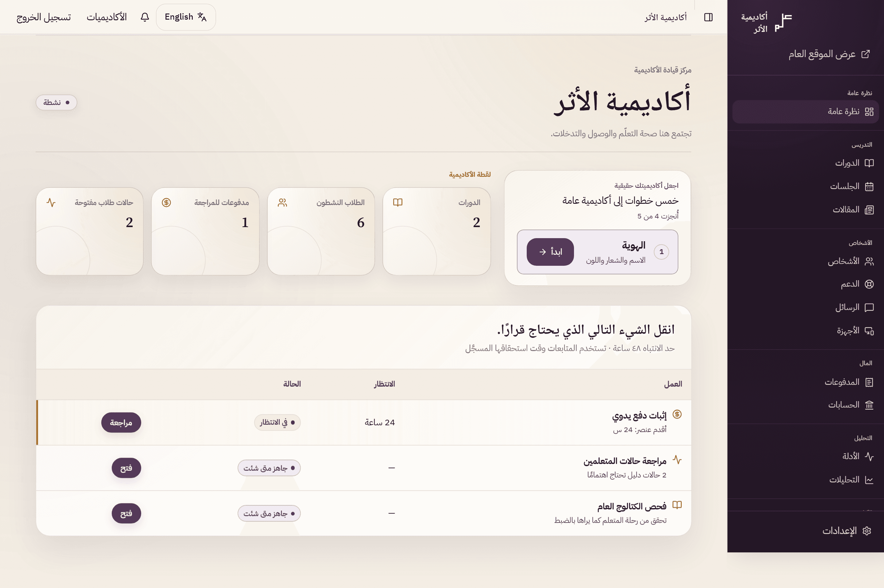
Task: Navigate to التحليلات in the sidebar
Action: click(805, 480)
